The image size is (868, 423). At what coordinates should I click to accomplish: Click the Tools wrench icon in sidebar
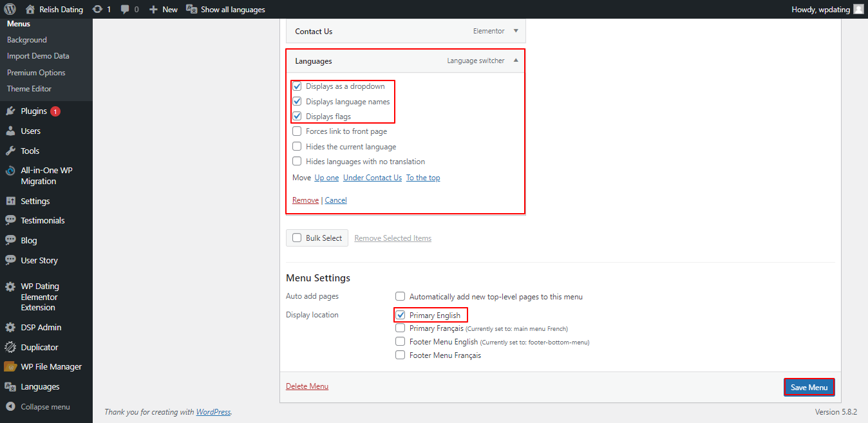pos(10,151)
